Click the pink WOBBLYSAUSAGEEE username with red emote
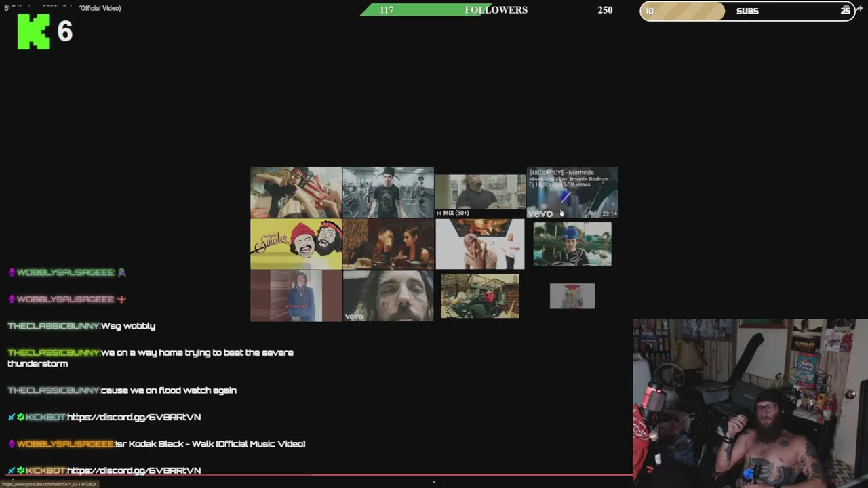The height and width of the screenshot is (488, 868). 65,299
